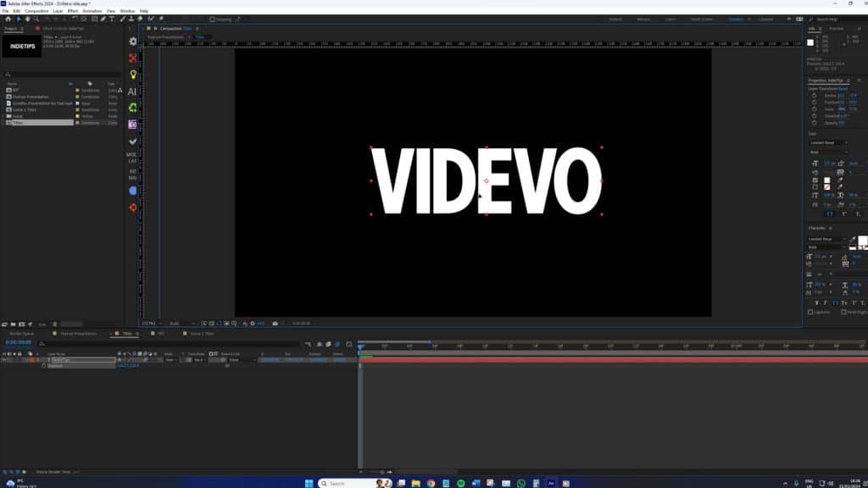This screenshot has width=868, height=488.
Task: Click the purple camera sidebar icon
Action: (133, 125)
